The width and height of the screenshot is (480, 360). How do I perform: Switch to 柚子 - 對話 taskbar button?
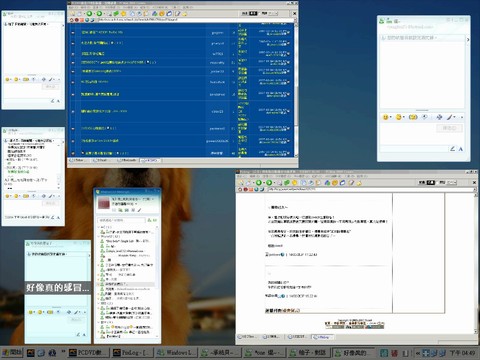(310, 352)
